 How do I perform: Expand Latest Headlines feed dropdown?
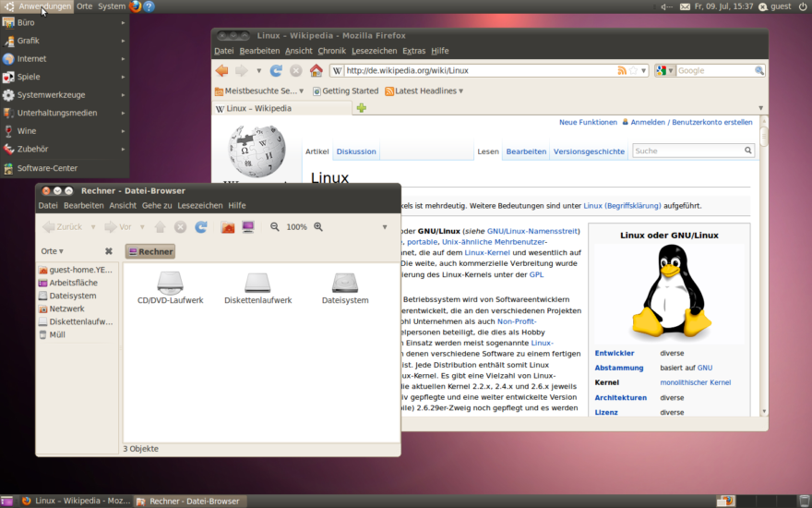tap(460, 91)
